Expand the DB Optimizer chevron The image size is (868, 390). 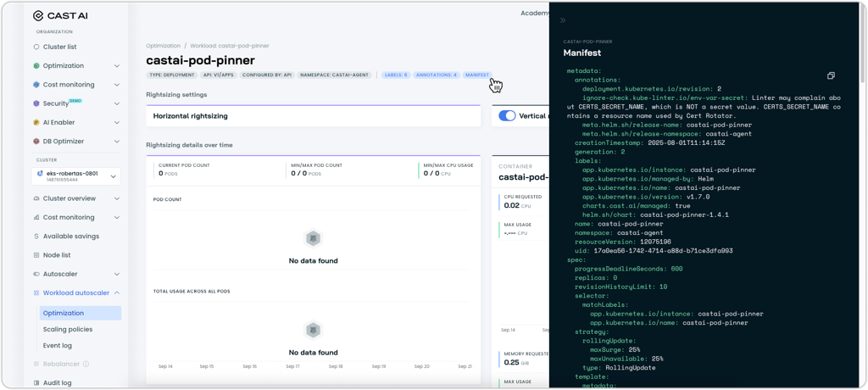117,142
